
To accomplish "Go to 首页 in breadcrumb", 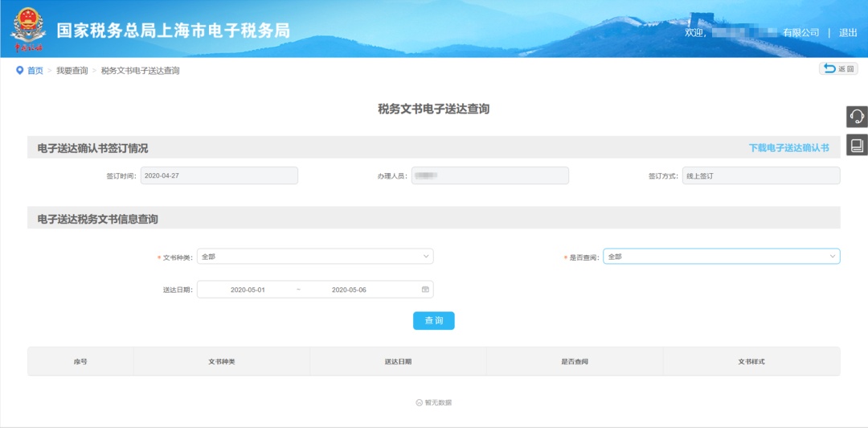I will tap(35, 71).
